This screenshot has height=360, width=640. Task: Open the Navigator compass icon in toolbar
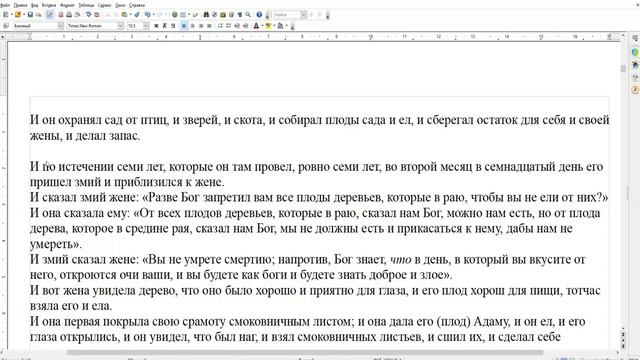tap(214, 14)
